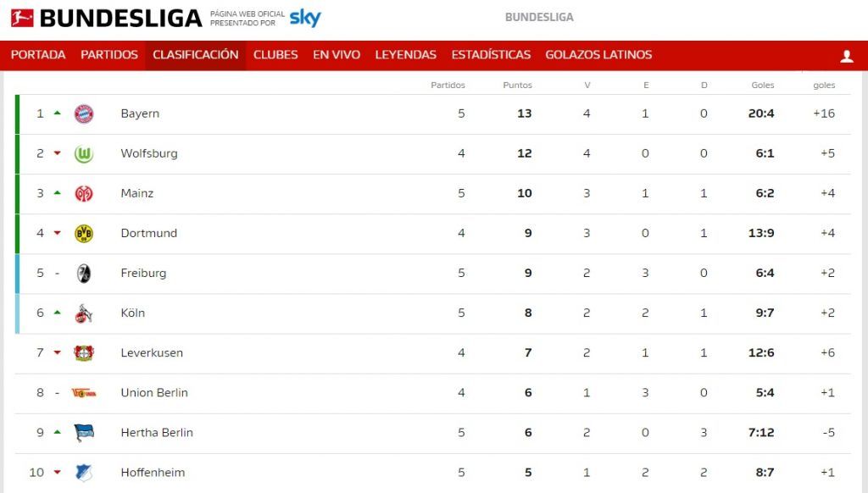868x493 pixels.
Task: Click the Bayern Munich club crest
Action: [84, 114]
